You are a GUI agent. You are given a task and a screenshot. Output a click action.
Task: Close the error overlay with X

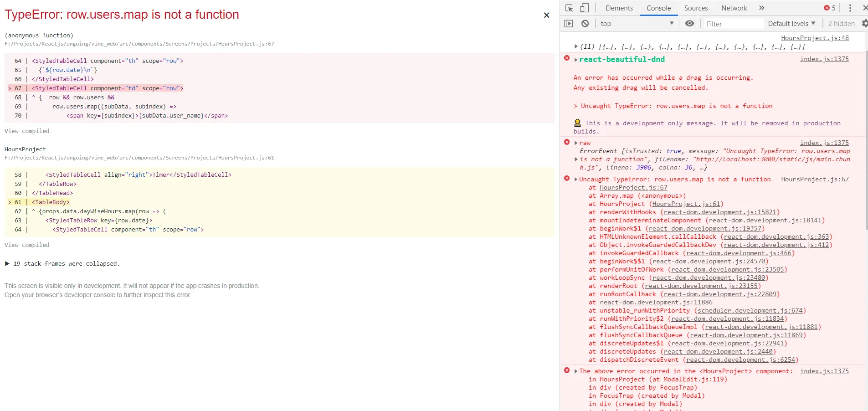pyautogui.click(x=546, y=15)
